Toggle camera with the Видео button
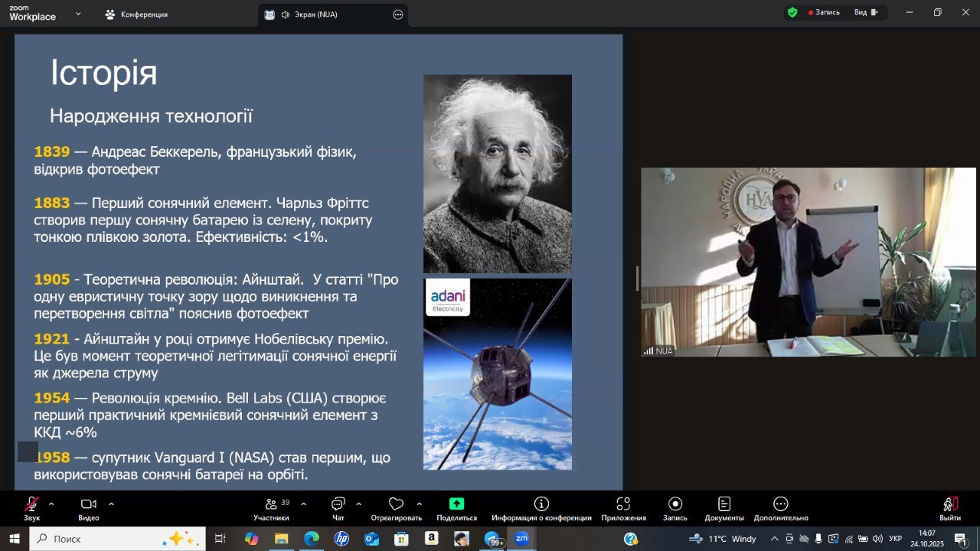This screenshot has height=551, width=980. pos(88,504)
